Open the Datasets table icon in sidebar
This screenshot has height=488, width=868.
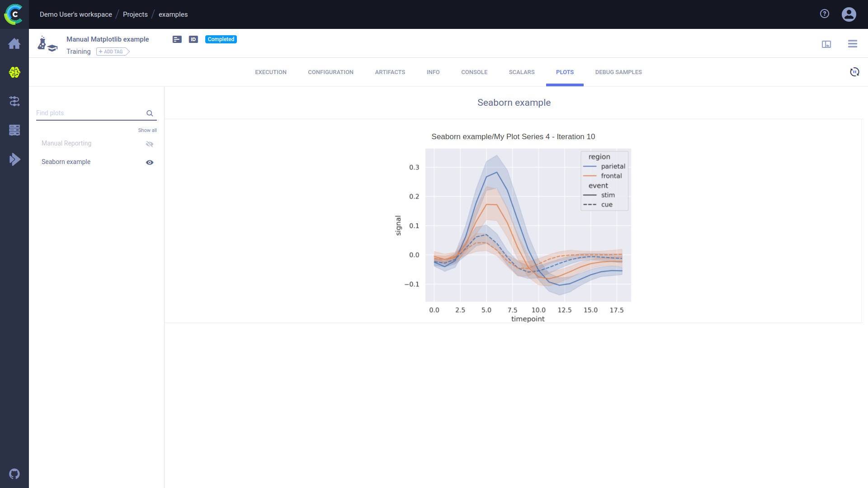point(14,130)
